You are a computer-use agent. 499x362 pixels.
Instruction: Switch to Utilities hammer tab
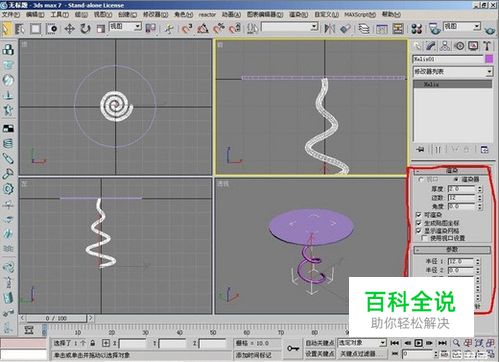(x=487, y=46)
